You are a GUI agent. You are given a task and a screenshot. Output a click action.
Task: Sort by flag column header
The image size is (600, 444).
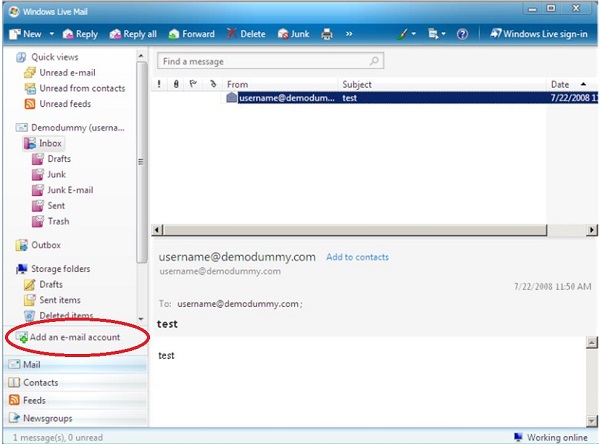pyautogui.click(x=193, y=84)
